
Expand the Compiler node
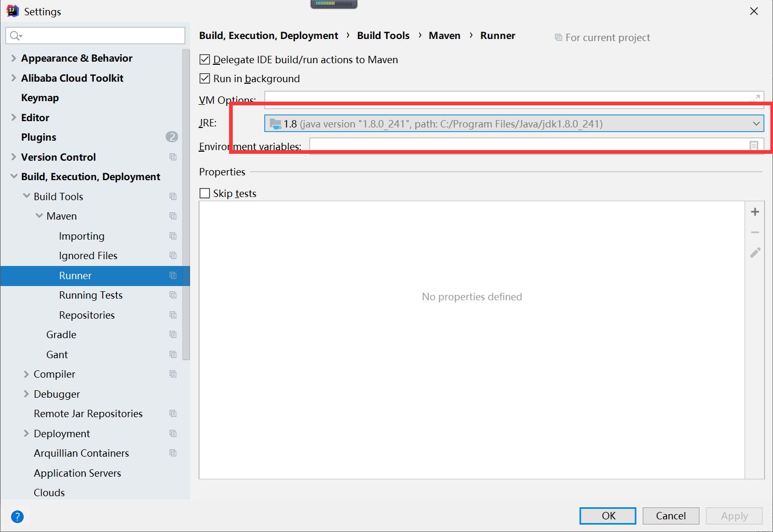[26, 374]
